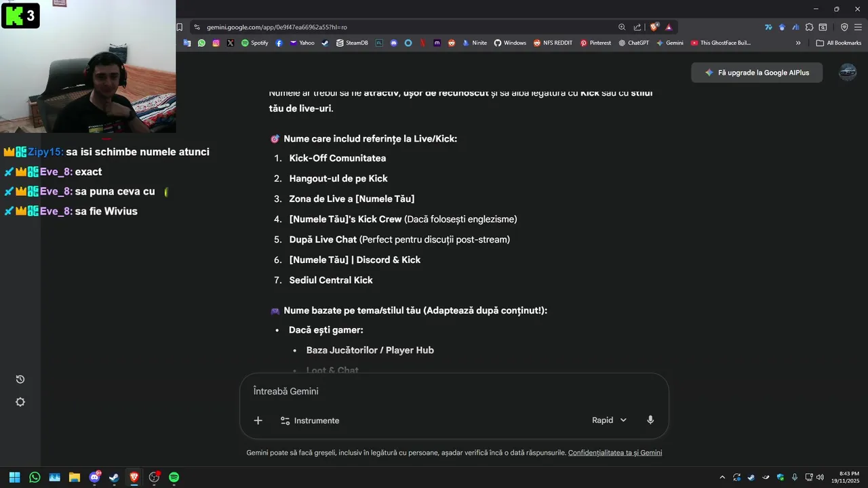
Task: Open the browser extensions puzzle icon
Action: click(x=809, y=27)
